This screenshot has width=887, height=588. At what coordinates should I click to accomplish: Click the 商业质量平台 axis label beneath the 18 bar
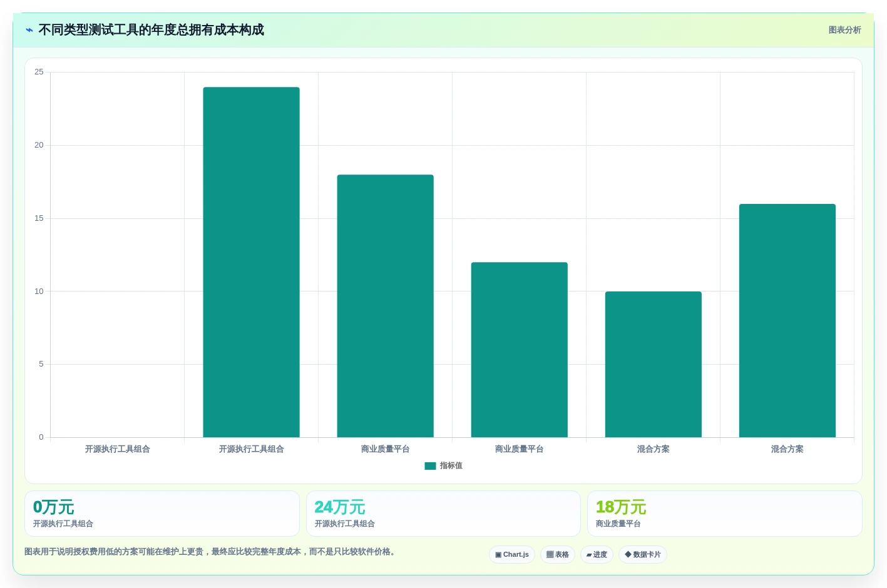coord(386,449)
